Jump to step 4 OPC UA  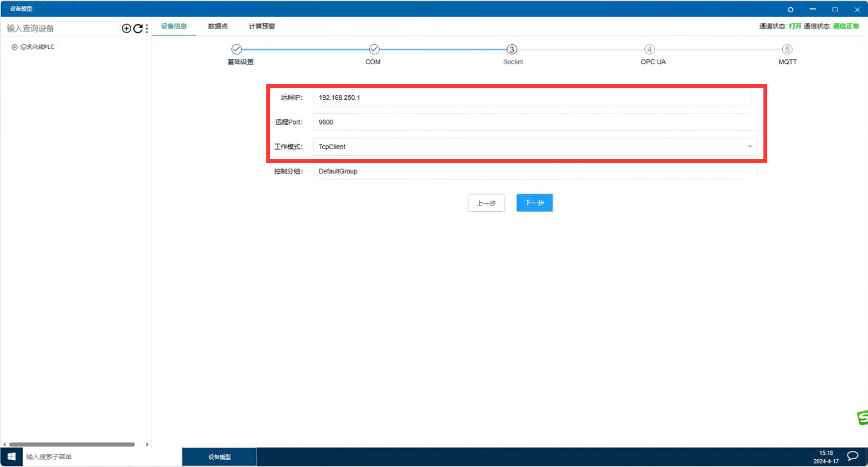[649, 49]
